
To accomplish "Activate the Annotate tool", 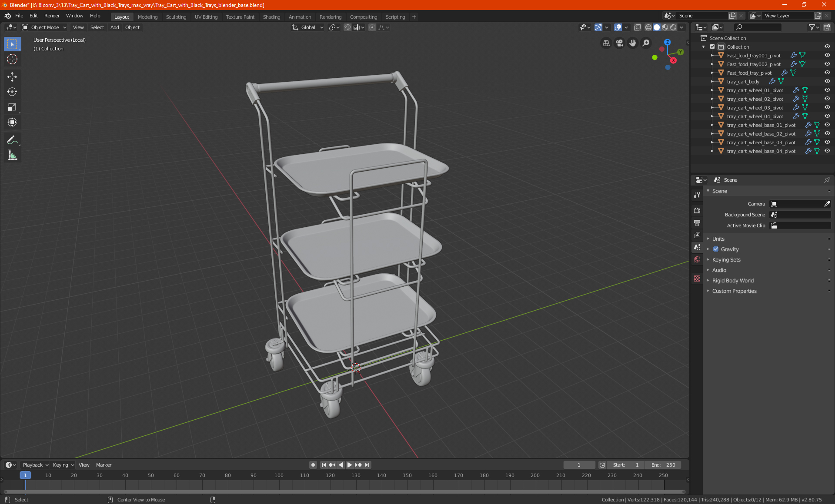I will 12,140.
